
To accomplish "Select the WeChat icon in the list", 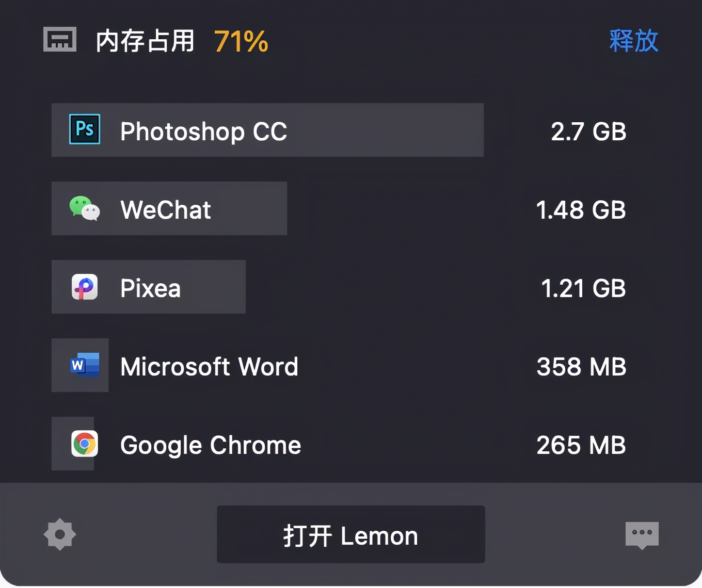I will tap(84, 208).
